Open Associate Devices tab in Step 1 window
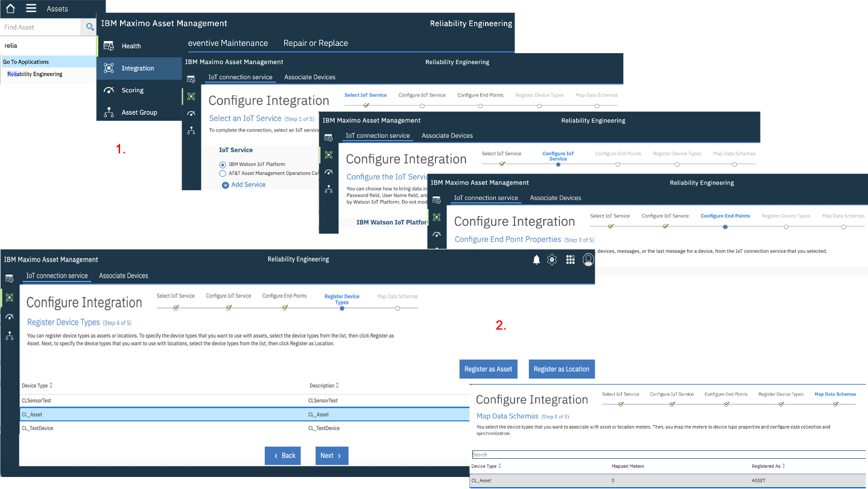Viewport: 868px width, 489px height. pyautogui.click(x=309, y=77)
